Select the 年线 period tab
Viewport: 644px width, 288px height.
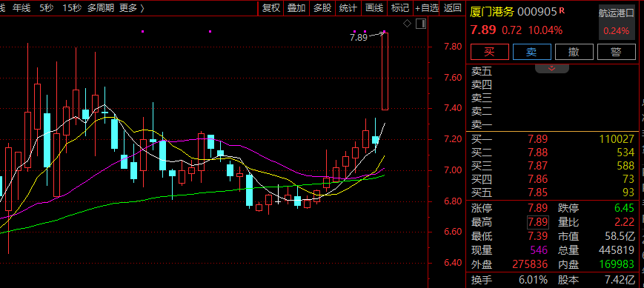click(x=21, y=8)
